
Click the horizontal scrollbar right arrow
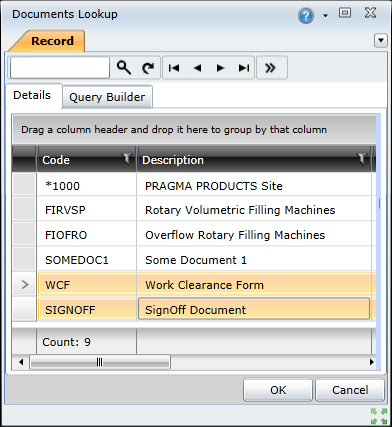tap(371, 362)
